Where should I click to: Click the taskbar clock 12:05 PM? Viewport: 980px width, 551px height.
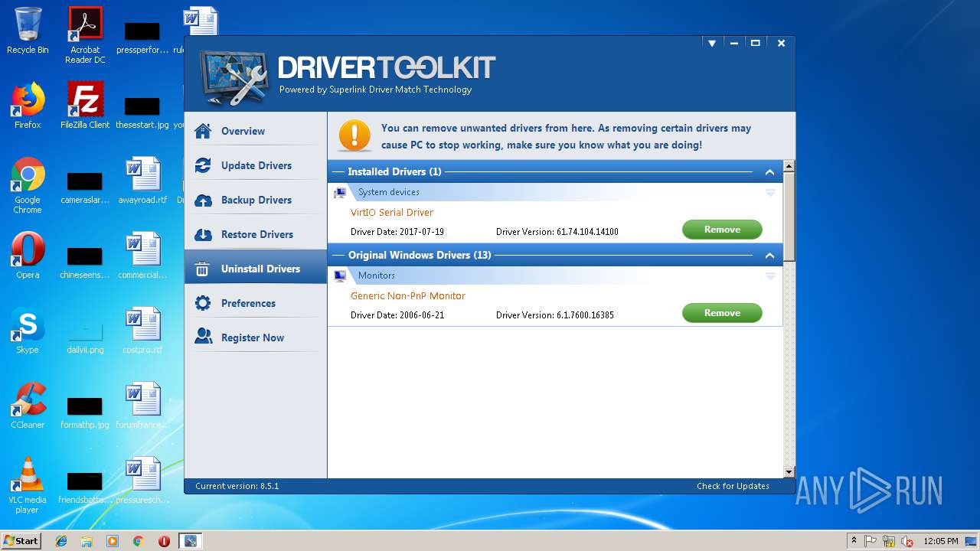[x=940, y=541]
